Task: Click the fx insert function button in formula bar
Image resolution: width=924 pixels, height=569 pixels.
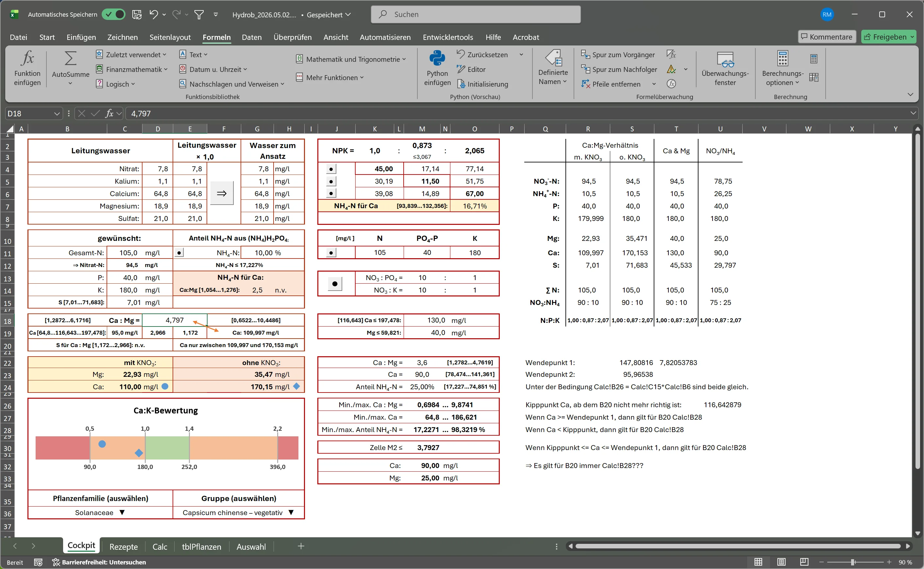Action: (109, 113)
